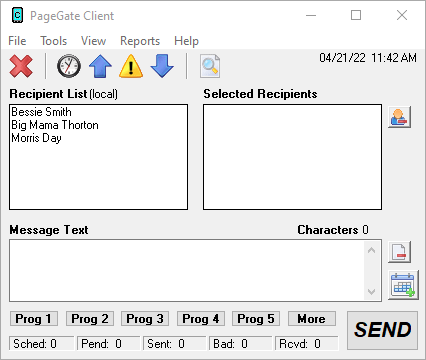Click the Pend: 0 status field

pos(108,344)
